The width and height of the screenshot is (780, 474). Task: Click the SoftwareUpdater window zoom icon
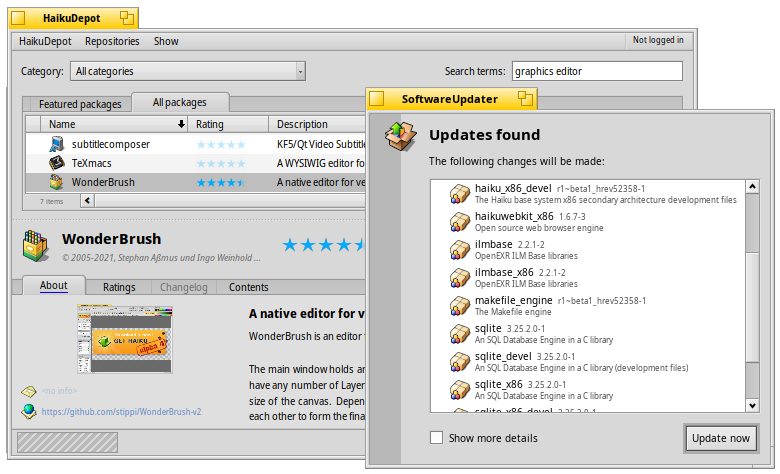coord(525,98)
